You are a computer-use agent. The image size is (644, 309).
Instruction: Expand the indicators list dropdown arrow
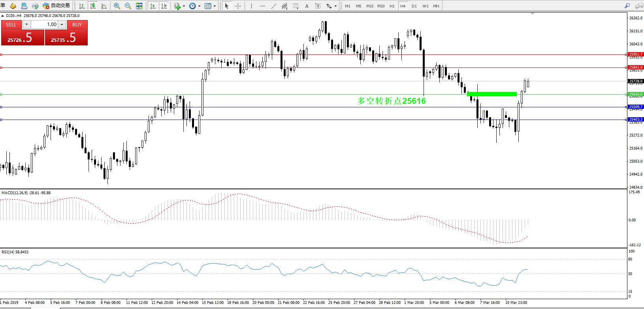click(x=184, y=6)
